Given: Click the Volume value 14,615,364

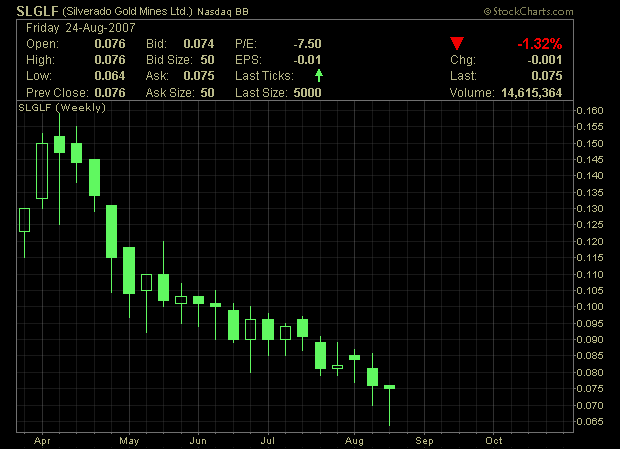Looking at the screenshot, I should (x=531, y=92).
